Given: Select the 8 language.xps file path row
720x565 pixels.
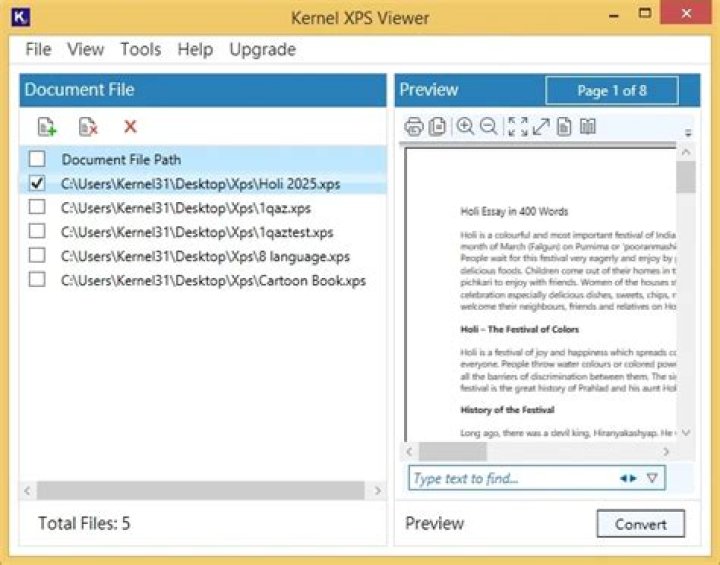Looking at the screenshot, I should [205, 256].
